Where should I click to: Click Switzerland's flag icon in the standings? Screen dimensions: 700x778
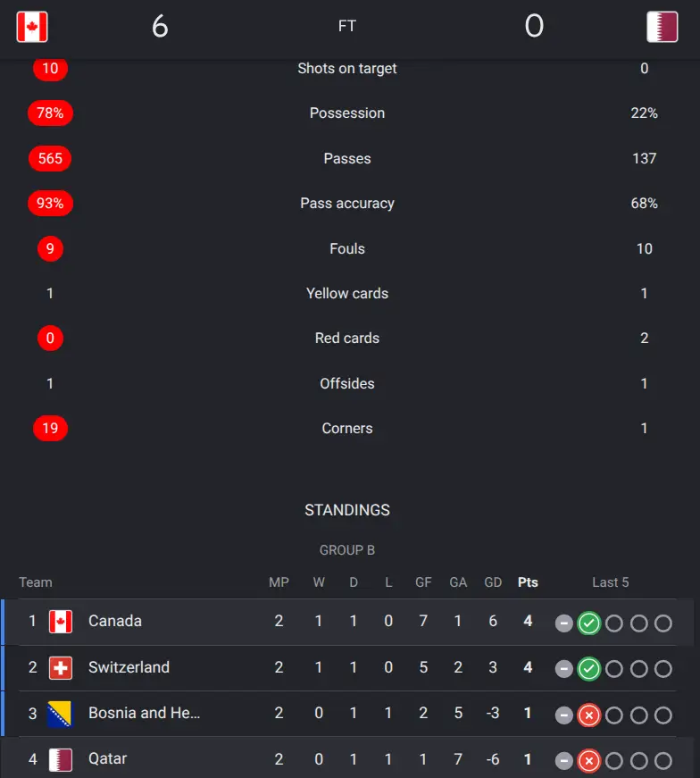[x=61, y=668]
